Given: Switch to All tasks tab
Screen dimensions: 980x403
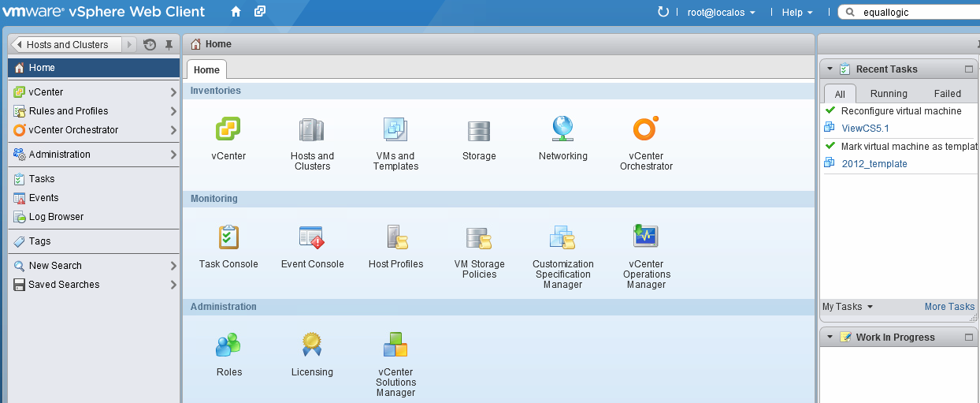Looking at the screenshot, I should pyautogui.click(x=840, y=94).
